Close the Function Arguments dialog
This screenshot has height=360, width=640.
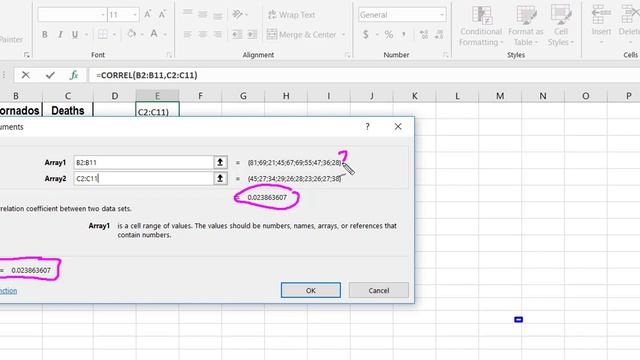pyautogui.click(x=398, y=127)
